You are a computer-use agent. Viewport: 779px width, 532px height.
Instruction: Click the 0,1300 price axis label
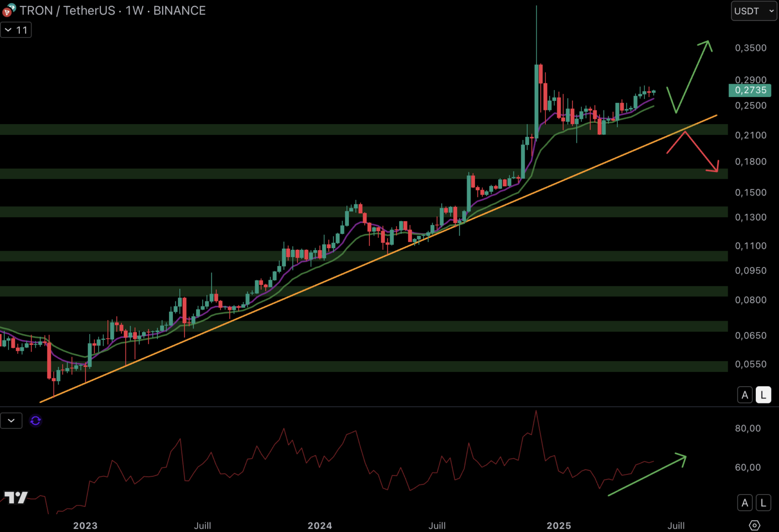click(750, 217)
